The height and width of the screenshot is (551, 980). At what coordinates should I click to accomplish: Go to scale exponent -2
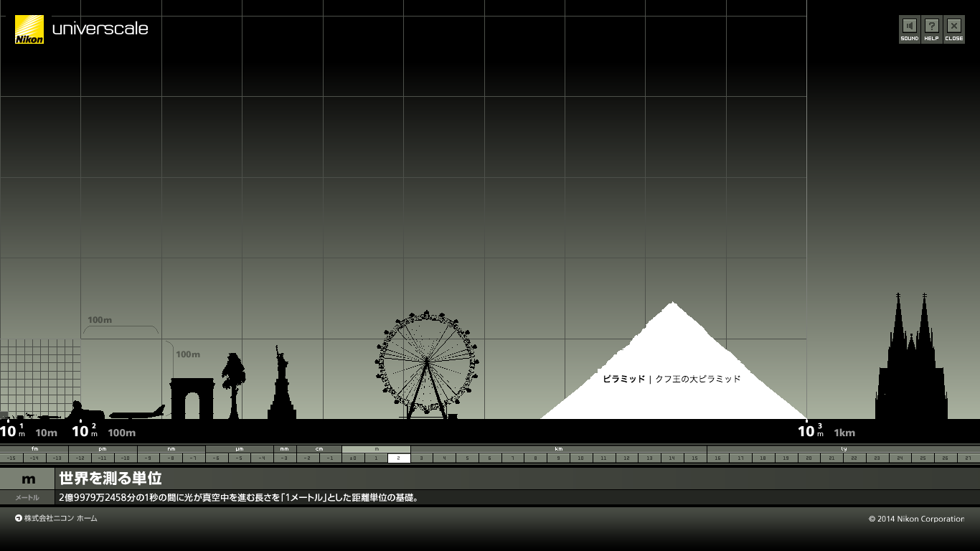(x=307, y=458)
